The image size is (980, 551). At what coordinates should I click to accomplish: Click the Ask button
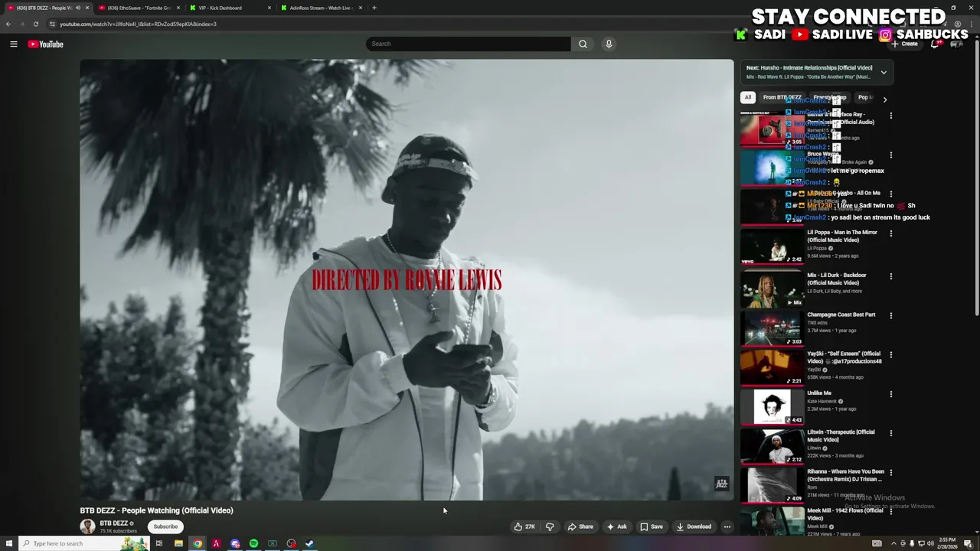(x=617, y=527)
